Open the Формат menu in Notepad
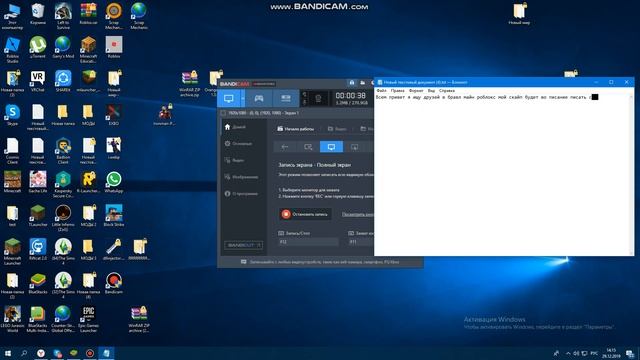This screenshot has width=640, height=360. [416, 91]
